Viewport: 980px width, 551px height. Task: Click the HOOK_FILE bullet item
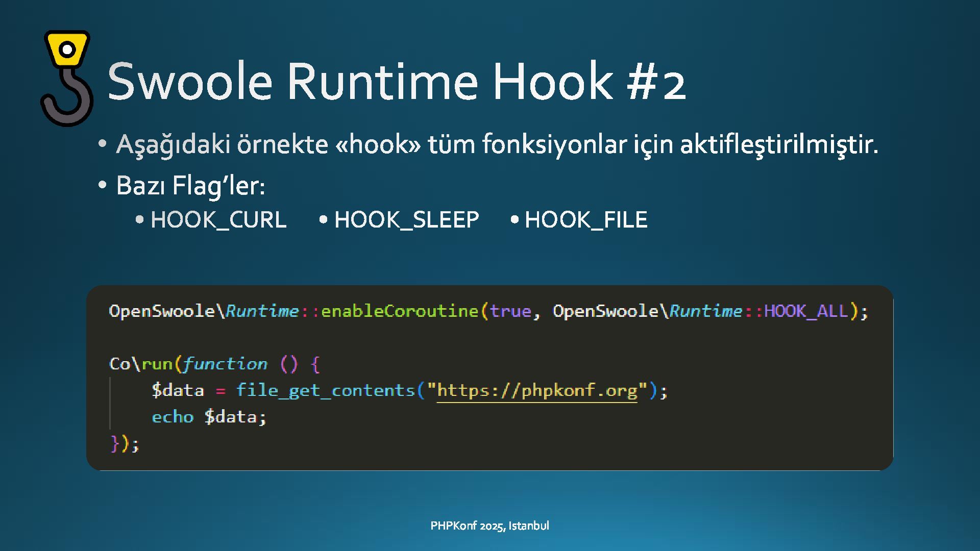[x=585, y=220]
